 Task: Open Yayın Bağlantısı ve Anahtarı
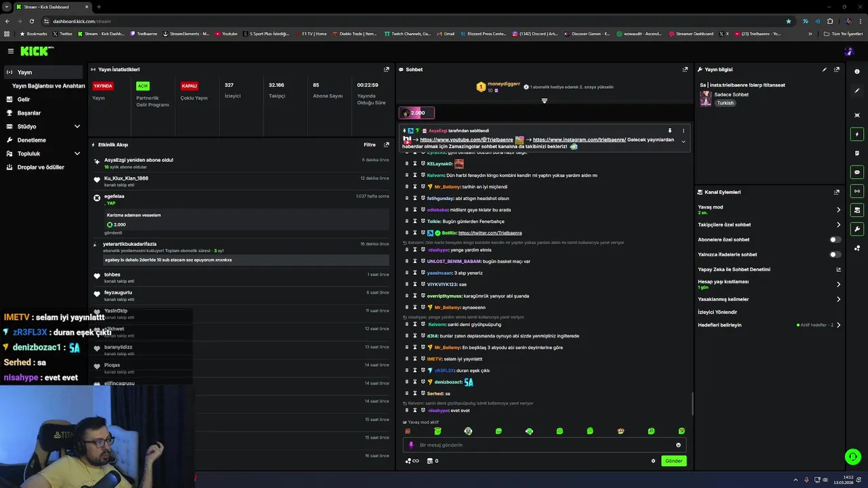(x=48, y=86)
